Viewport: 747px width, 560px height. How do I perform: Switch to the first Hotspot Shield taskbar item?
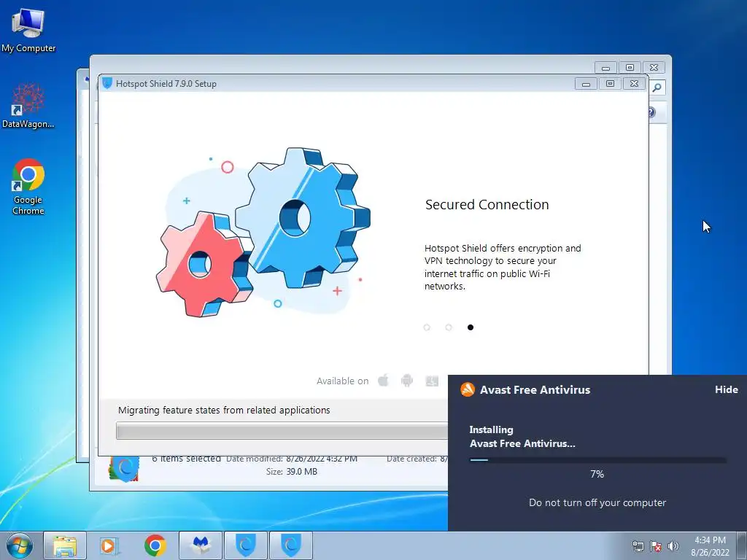tap(246, 545)
